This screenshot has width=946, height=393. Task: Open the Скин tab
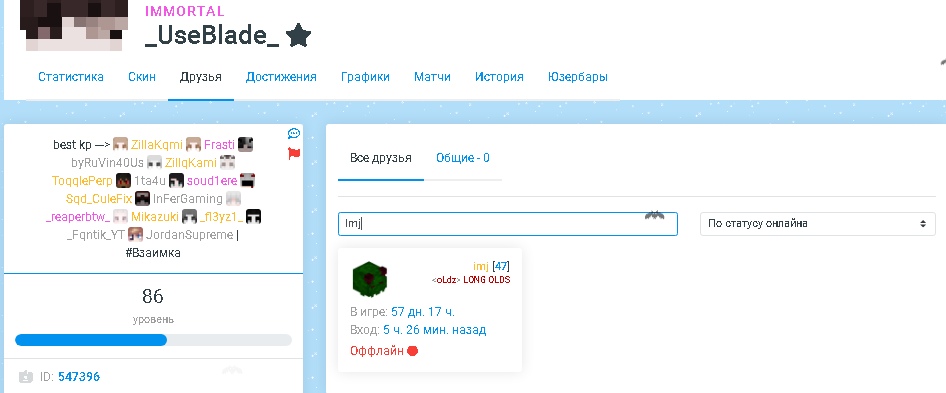click(x=142, y=77)
